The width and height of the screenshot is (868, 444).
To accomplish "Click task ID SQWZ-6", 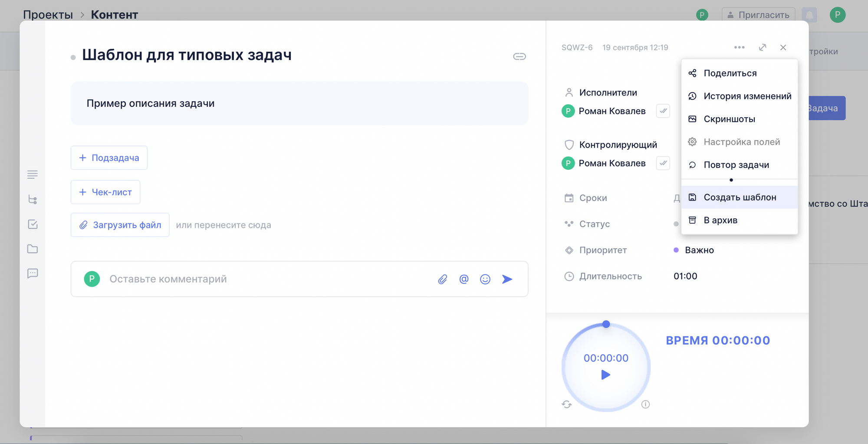I will coord(577,47).
